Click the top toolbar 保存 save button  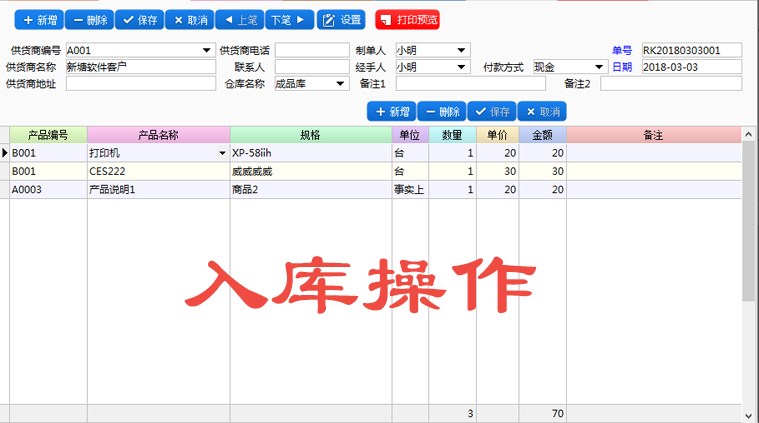[x=139, y=20]
